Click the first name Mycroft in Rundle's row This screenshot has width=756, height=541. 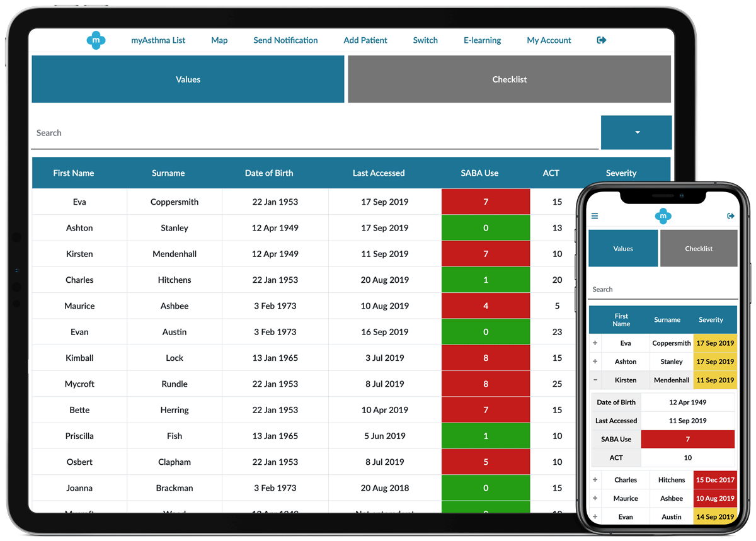click(79, 384)
